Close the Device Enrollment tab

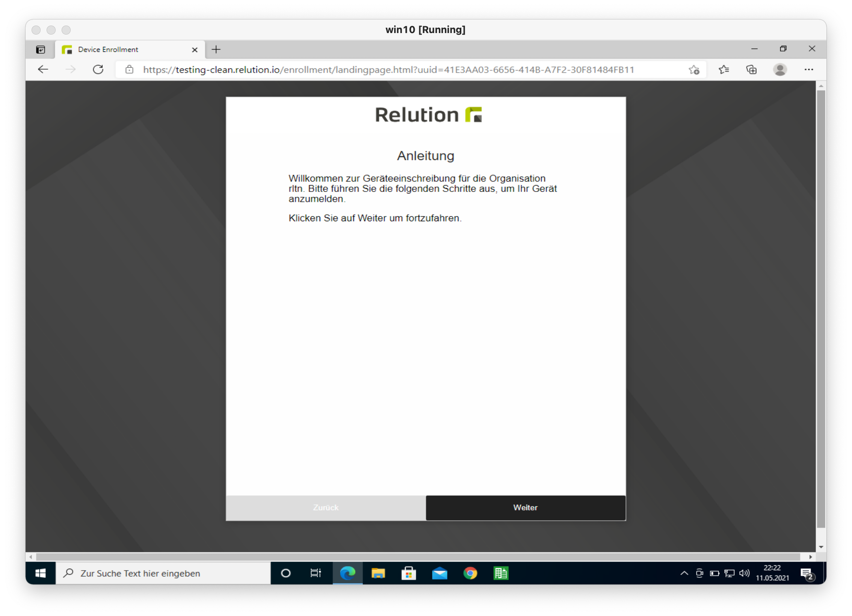[195, 50]
